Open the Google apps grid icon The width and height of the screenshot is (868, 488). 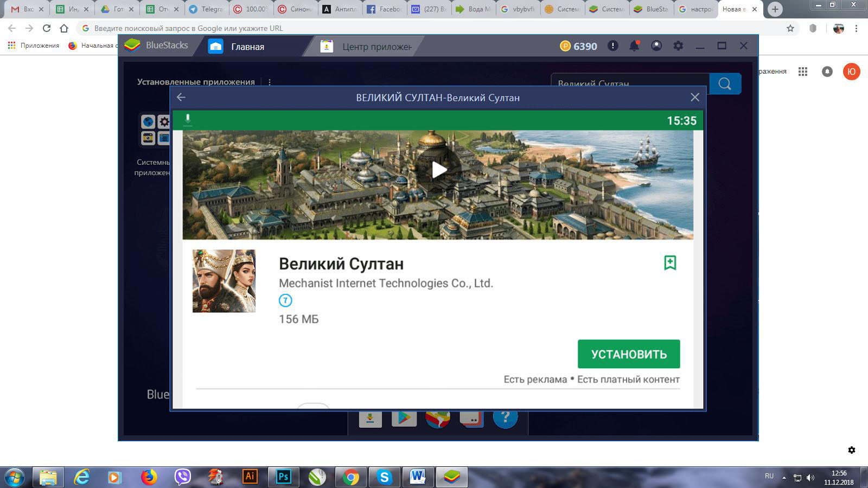point(803,72)
